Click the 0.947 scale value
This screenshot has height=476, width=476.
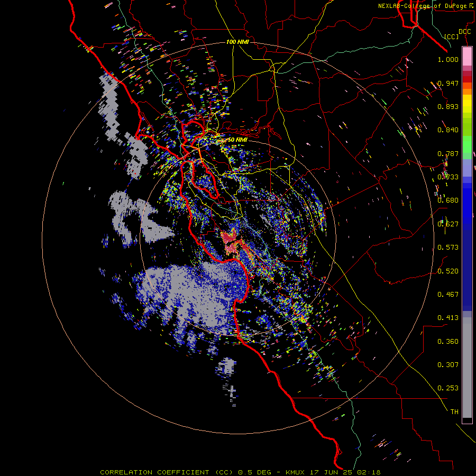point(448,83)
